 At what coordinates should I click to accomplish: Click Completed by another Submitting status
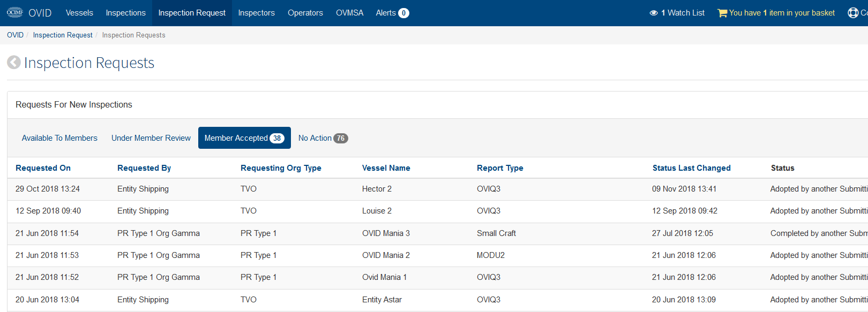tap(819, 233)
